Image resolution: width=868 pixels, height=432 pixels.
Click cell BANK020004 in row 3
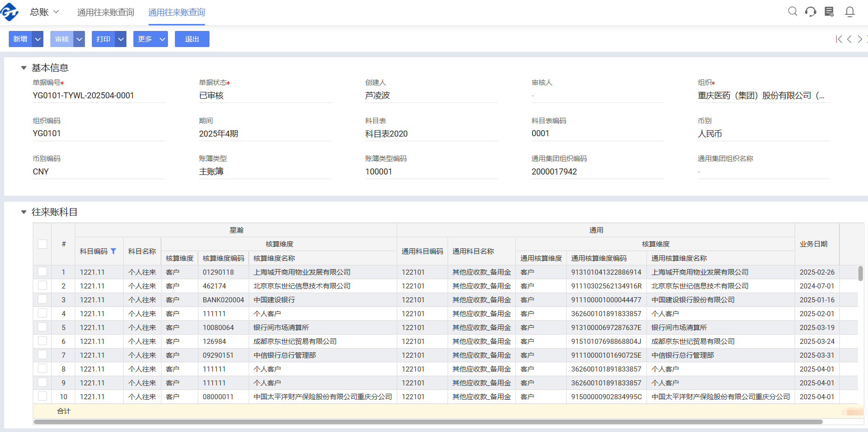pos(223,300)
